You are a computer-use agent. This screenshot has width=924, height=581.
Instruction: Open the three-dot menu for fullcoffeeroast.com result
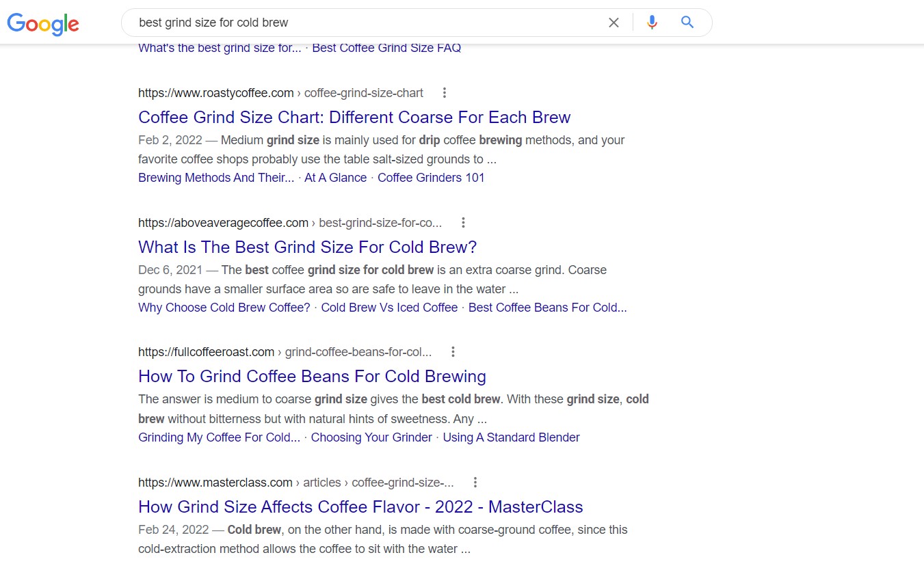[x=453, y=352]
